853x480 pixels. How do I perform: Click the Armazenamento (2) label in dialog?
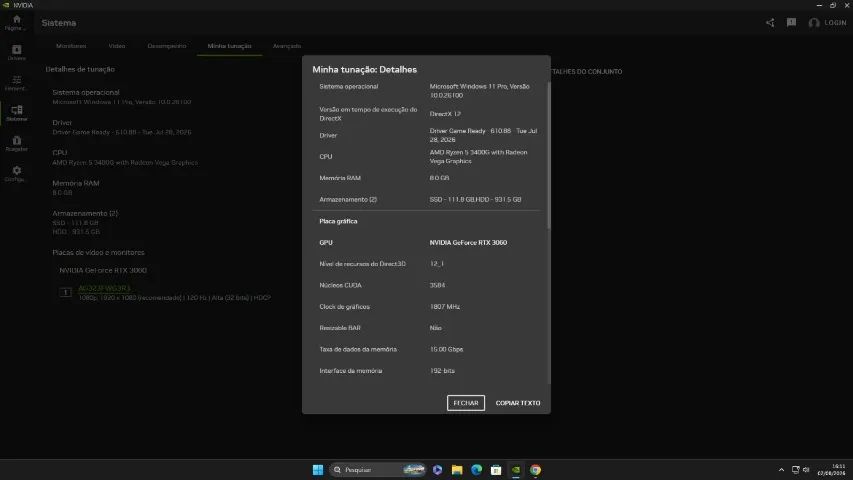point(348,200)
